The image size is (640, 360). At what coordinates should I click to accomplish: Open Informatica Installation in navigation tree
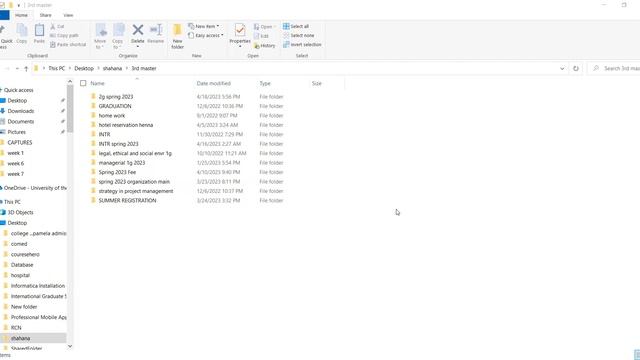38,286
